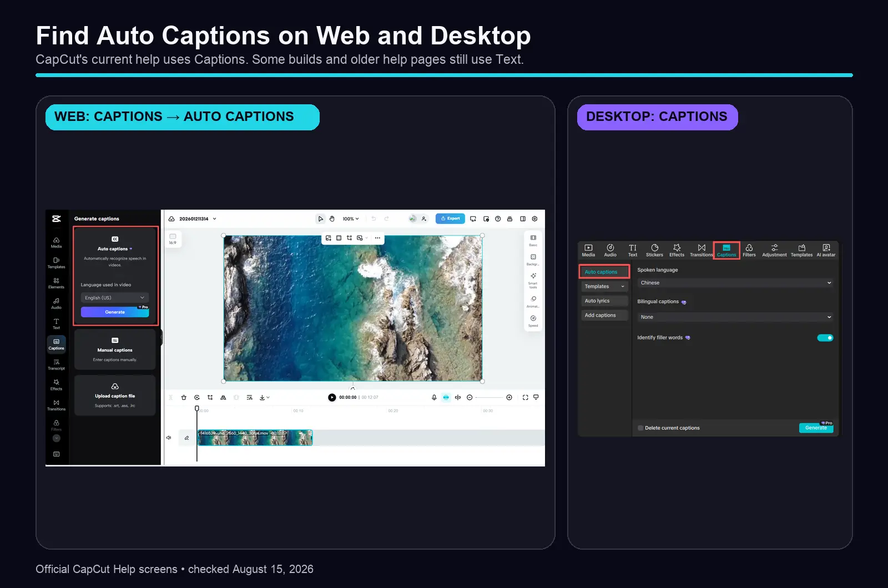Click the microphone record icon
This screenshot has width=888, height=588.
pos(434,397)
